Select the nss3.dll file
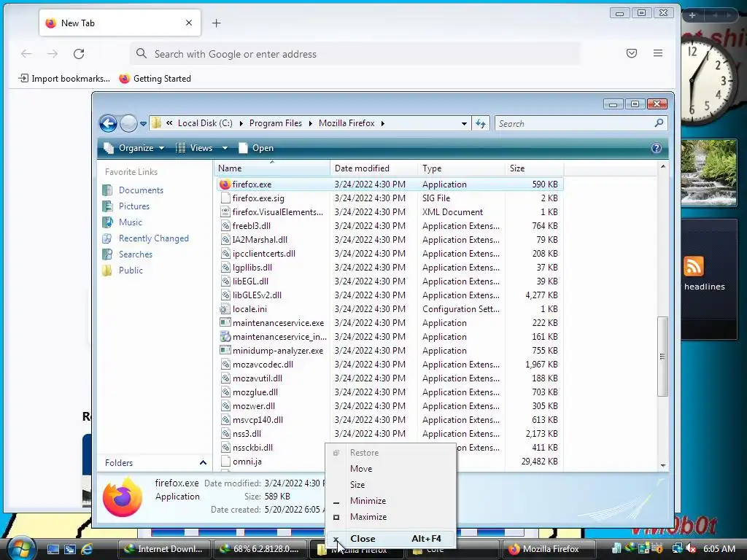The width and height of the screenshot is (747, 560). point(247,433)
